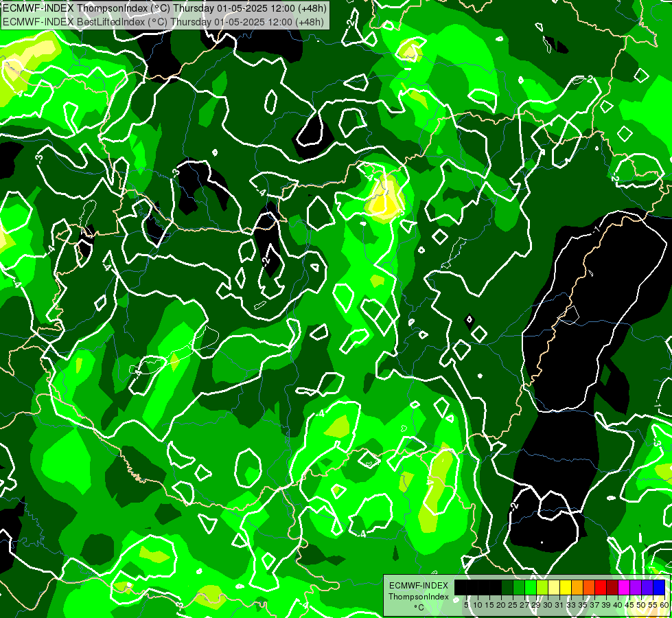Click the legend tick value 40

pos(618,605)
